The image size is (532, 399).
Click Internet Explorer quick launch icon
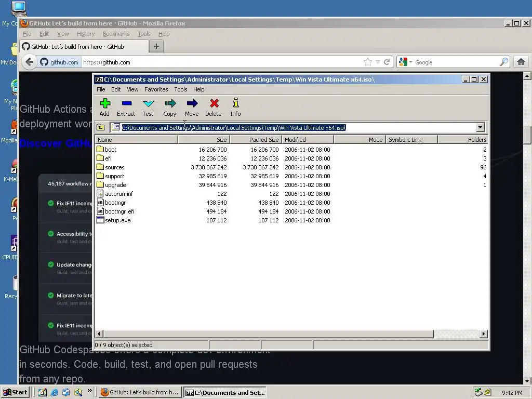pyautogui.click(x=54, y=392)
